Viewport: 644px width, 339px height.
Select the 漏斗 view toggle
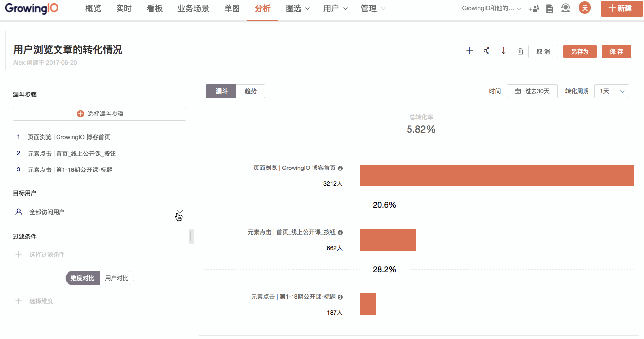(221, 91)
